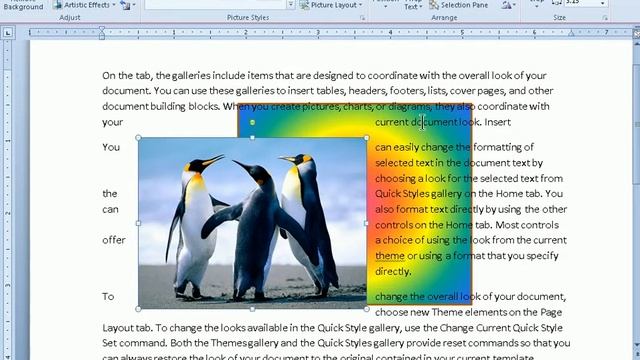Viewport: 640px width, 360px height.
Task: Click the bottom-left handle of penguin picture
Action: tap(138, 309)
